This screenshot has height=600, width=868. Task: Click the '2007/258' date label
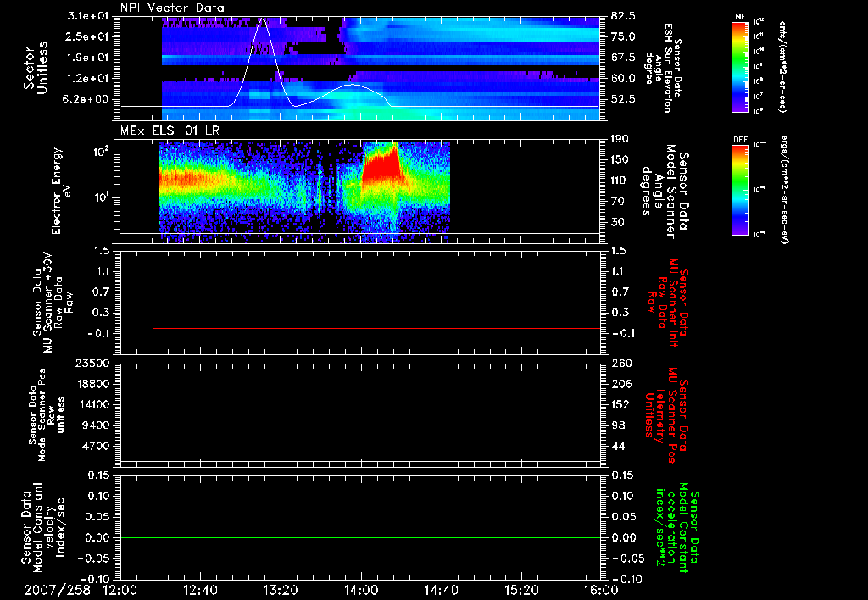(x=57, y=590)
